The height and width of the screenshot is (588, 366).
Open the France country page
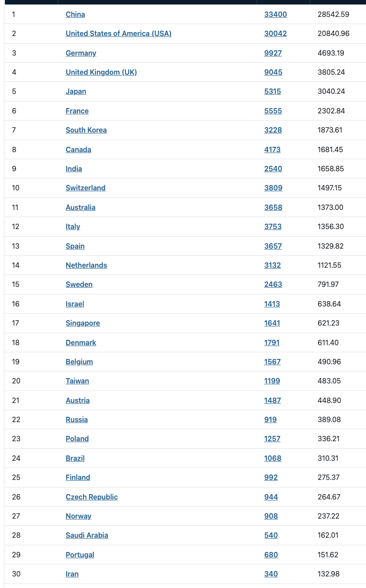tap(77, 111)
